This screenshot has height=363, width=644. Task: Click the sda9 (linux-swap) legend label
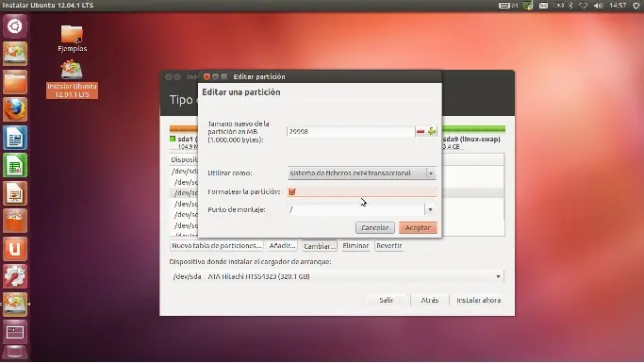pyautogui.click(x=471, y=140)
